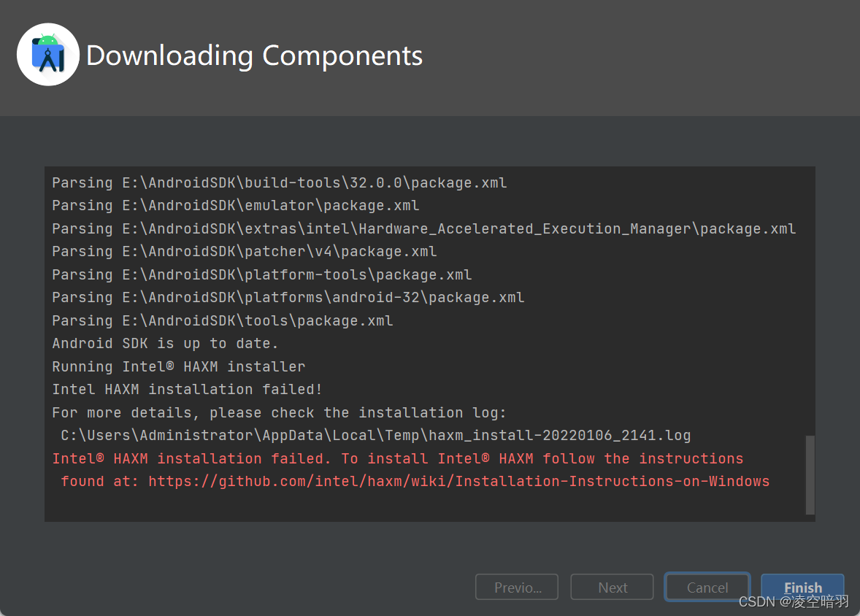Click the disabled Previous button
Viewport: 860px width, 616px height.
click(517, 588)
